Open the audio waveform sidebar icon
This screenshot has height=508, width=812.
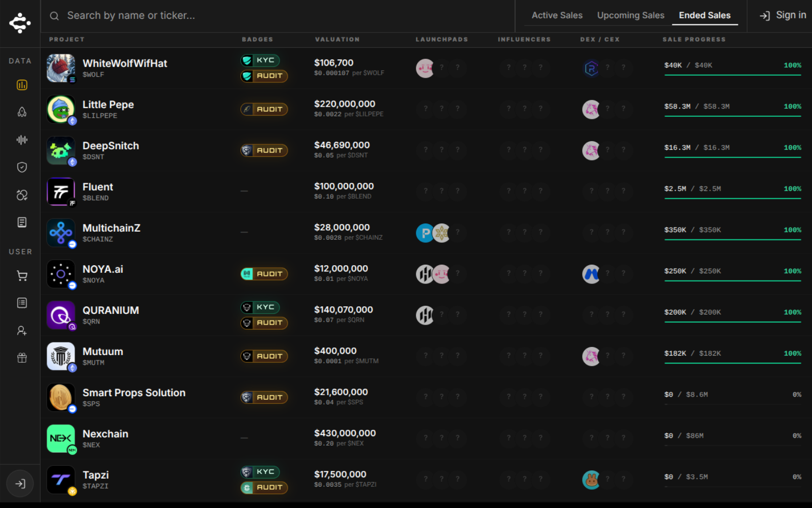[22, 140]
